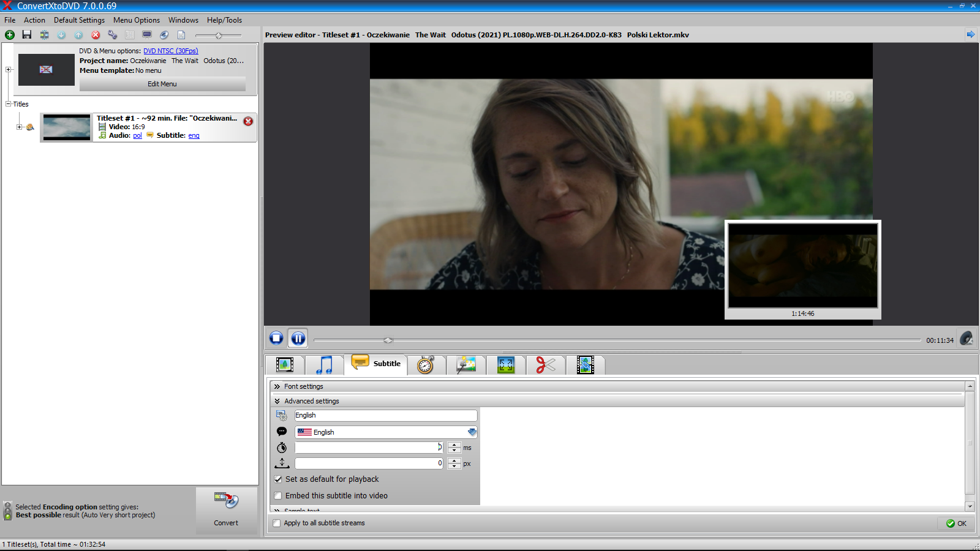Open the Video tab with filmstrip icon
This screenshot has width=980, height=551.
click(x=285, y=365)
